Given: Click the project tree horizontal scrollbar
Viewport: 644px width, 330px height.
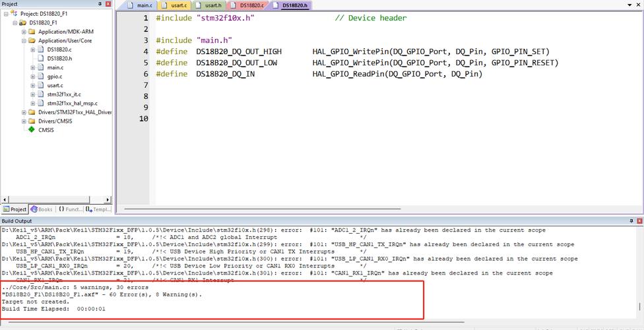Looking at the screenshot, I should pyautogui.click(x=56, y=199).
